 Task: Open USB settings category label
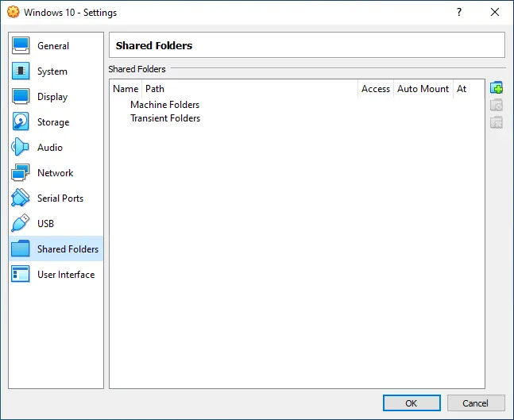[45, 223]
